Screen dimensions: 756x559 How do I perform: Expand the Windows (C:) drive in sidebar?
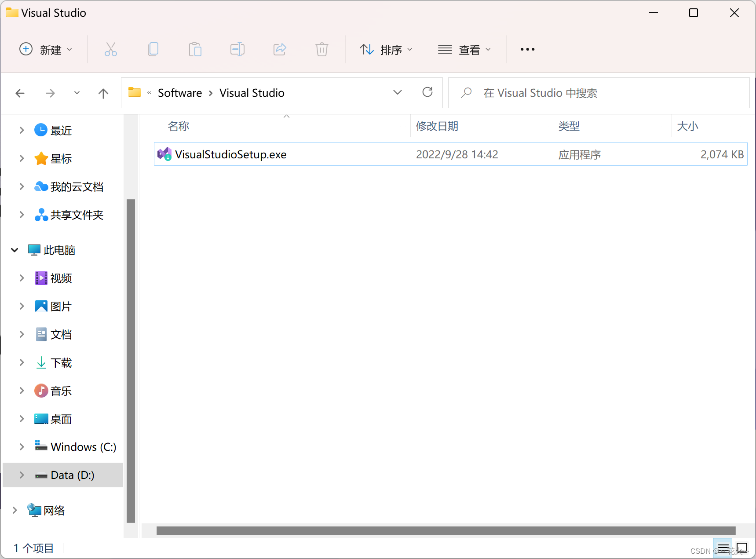click(22, 447)
